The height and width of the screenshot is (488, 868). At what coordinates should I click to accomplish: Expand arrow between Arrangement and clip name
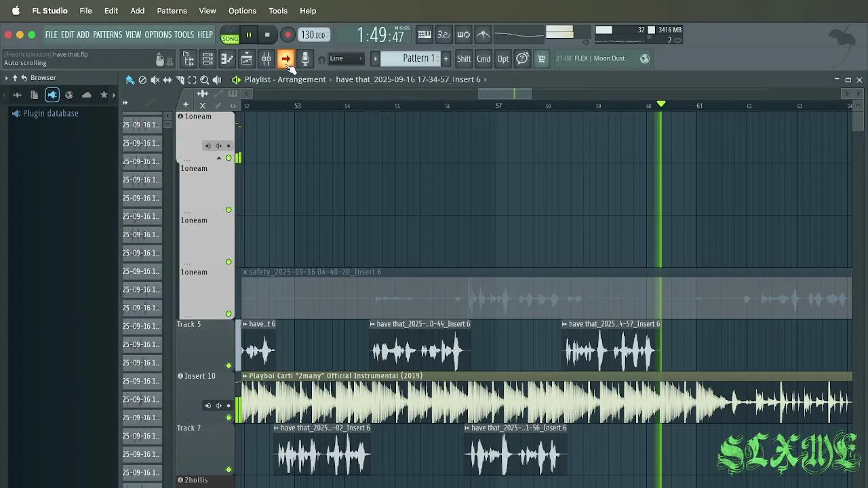tap(331, 79)
